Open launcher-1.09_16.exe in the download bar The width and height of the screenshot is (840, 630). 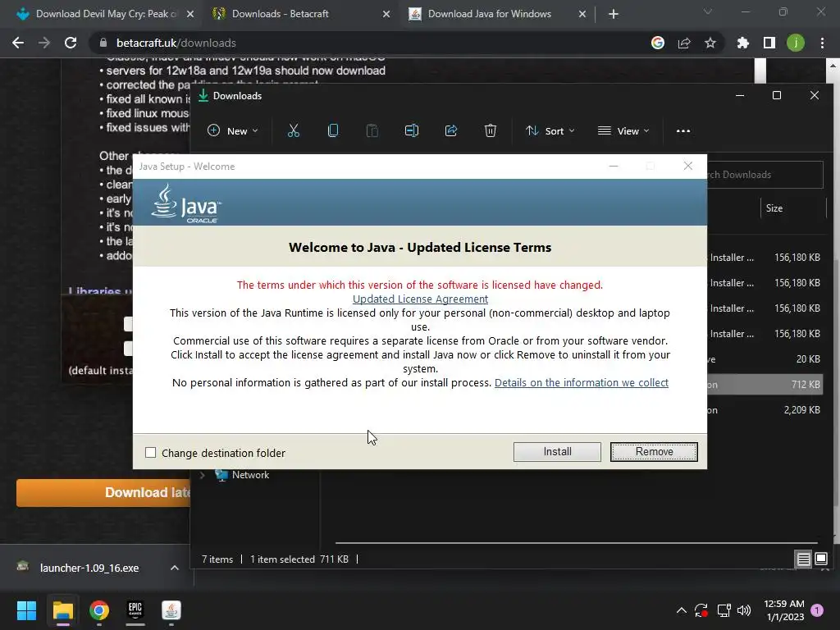point(89,568)
